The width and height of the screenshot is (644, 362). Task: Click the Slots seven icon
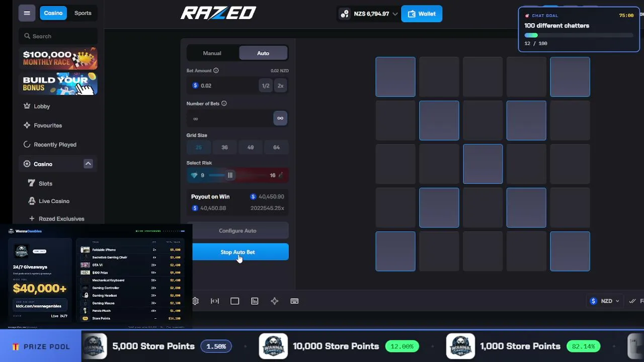tap(32, 184)
